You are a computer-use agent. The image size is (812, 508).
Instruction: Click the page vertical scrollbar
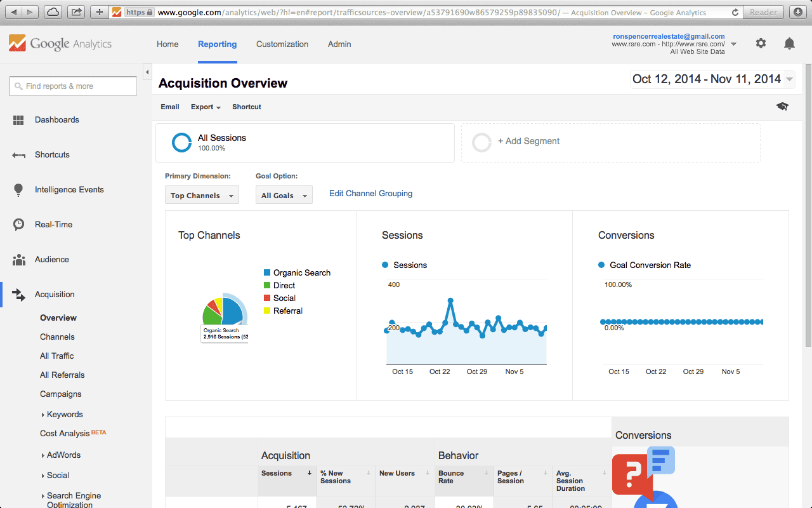coord(808,204)
